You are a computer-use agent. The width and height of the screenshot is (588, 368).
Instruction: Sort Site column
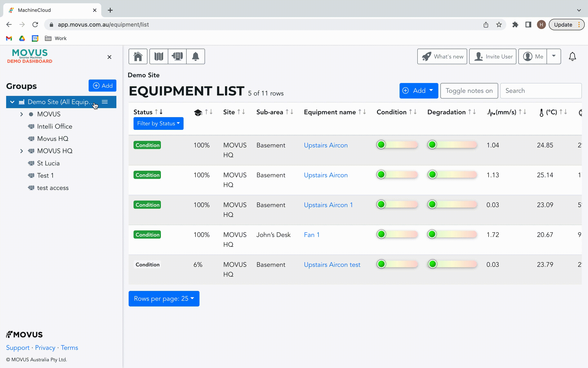[241, 112]
